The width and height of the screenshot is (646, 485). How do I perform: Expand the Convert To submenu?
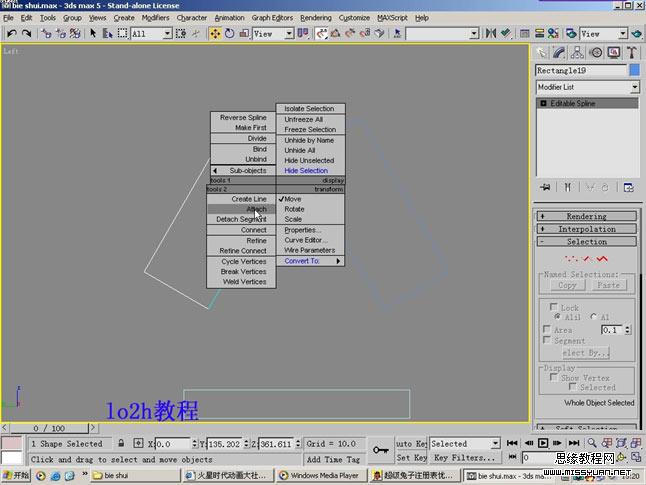click(310, 261)
